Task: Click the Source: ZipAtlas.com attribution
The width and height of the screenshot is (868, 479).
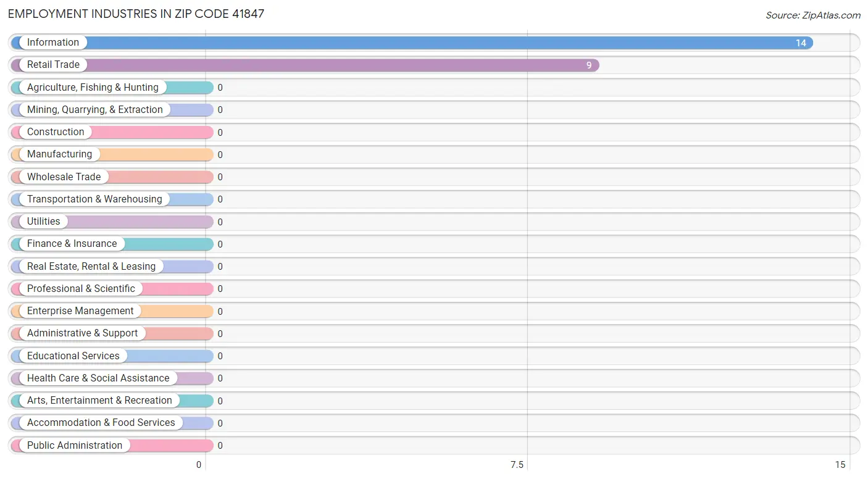Action: 813,15
